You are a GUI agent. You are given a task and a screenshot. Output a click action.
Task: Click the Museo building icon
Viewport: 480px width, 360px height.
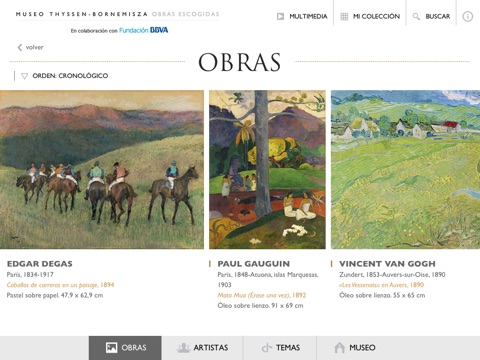point(340,348)
